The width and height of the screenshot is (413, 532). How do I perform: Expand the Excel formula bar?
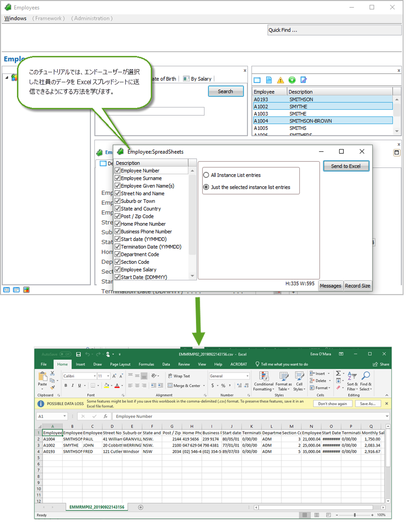pyautogui.click(x=386, y=416)
